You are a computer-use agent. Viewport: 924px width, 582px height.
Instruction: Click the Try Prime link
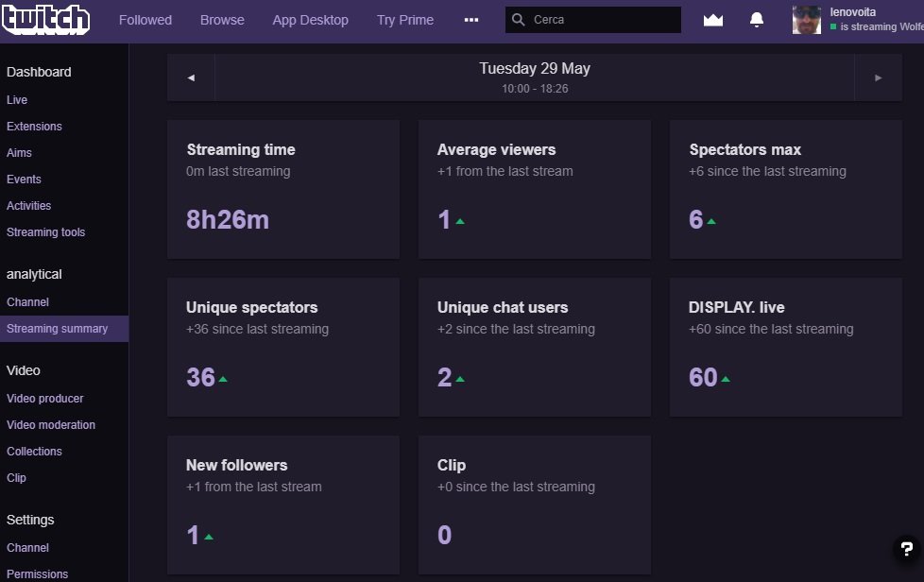click(404, 20)
